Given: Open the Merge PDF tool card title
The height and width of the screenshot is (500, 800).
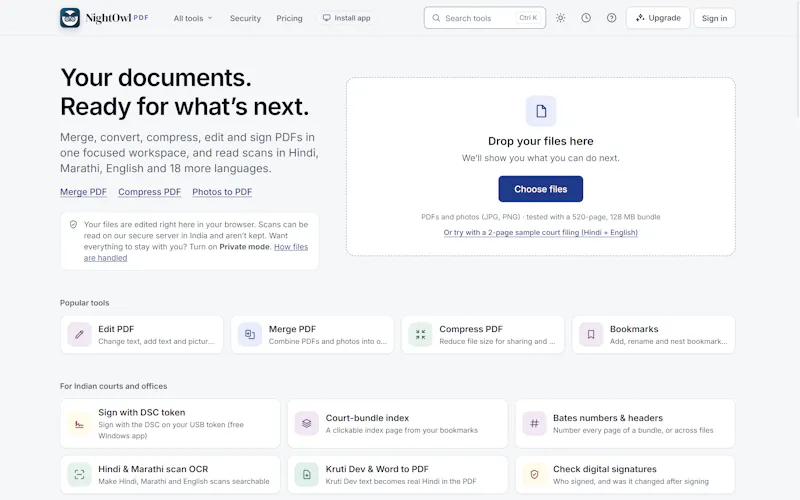Looking at the screenshot, I should 292,329.
